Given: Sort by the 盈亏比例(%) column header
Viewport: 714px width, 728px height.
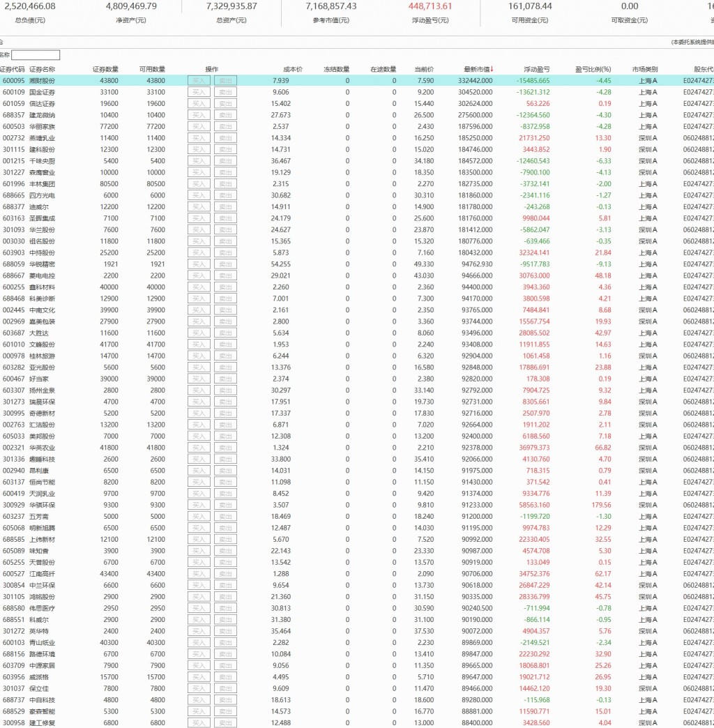Looking at the screenshot, I should [x=593, y=69].
